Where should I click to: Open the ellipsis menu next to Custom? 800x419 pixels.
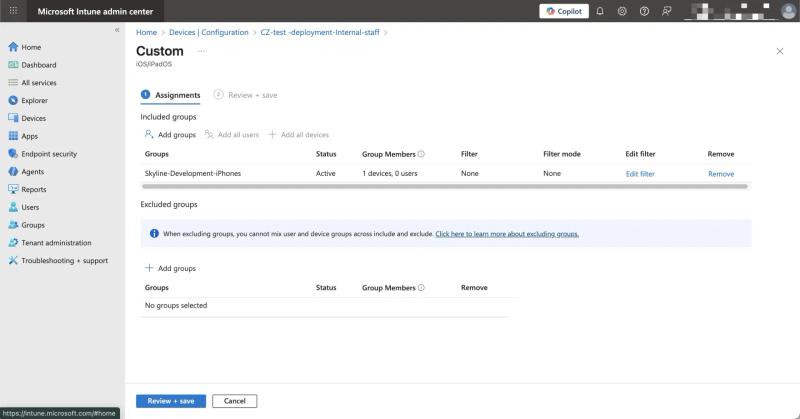[202, 51]
